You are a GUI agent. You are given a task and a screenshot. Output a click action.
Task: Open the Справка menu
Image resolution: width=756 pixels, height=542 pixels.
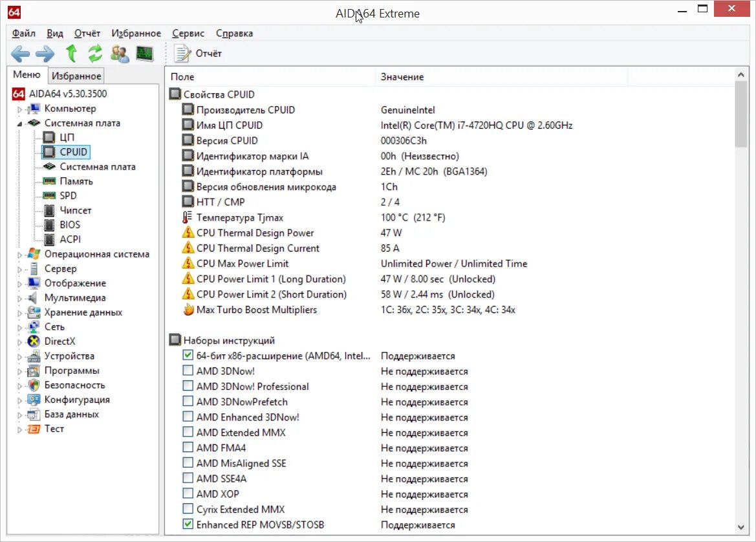point(234,33)
